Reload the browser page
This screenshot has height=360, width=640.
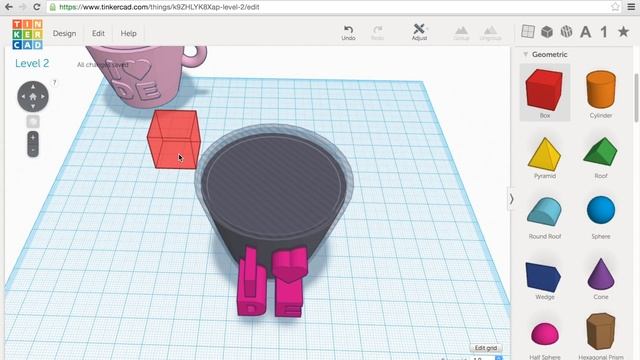click(37, 7)
